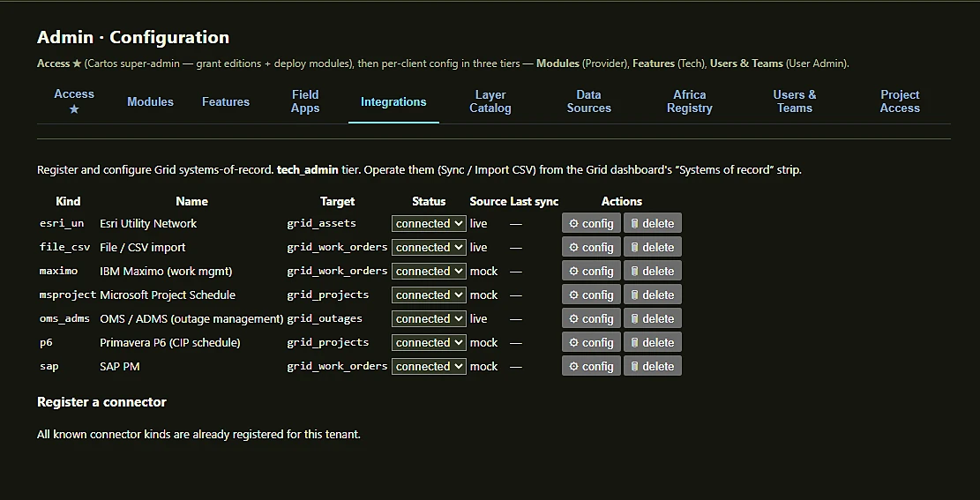The width and height of the screenshot is (980, 500).
Task: Click 'grid_work_orders' target in sap row
Action: coord(337,366)
